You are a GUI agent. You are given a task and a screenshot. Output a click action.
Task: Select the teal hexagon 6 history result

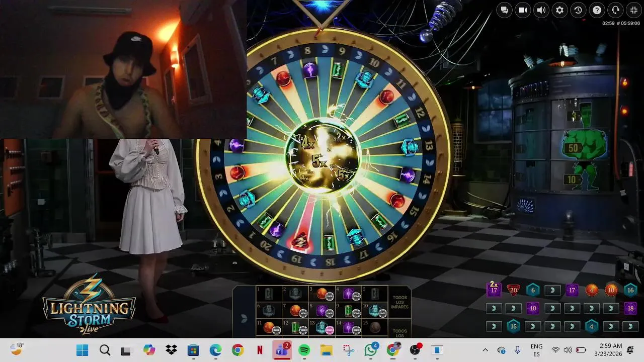533,290
